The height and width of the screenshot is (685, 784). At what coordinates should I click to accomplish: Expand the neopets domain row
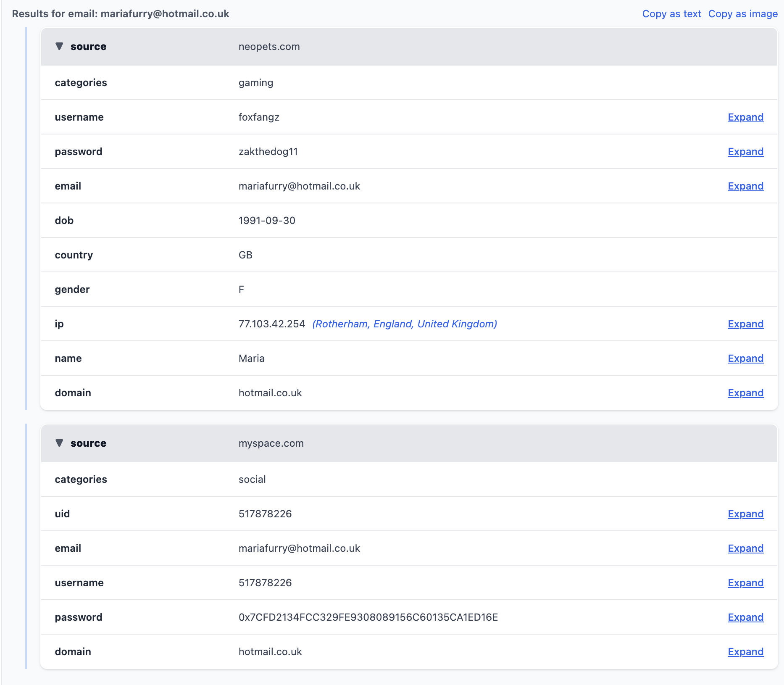[745, 393]
